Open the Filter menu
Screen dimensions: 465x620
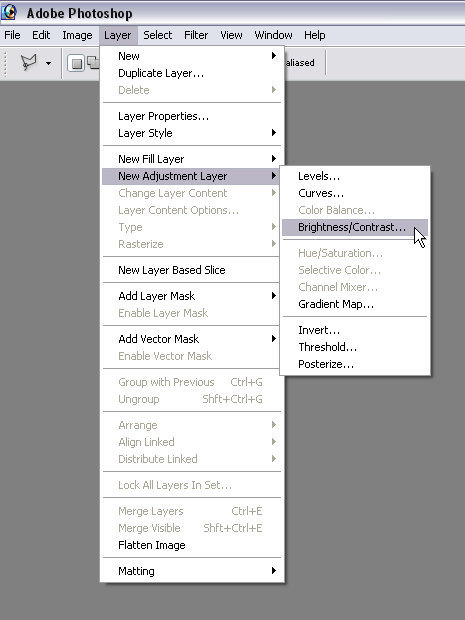click(x=196, y=35)
